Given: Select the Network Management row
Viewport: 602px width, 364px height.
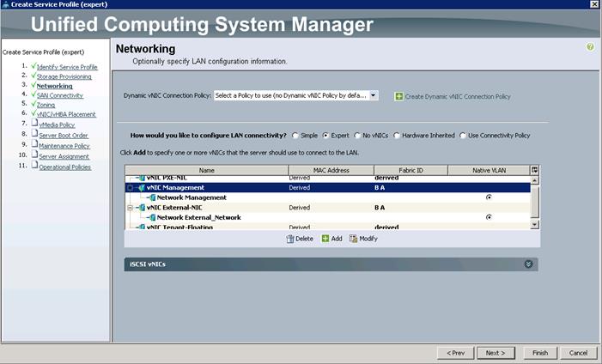Looking at the screenshot, I should (x=328, y=197).
